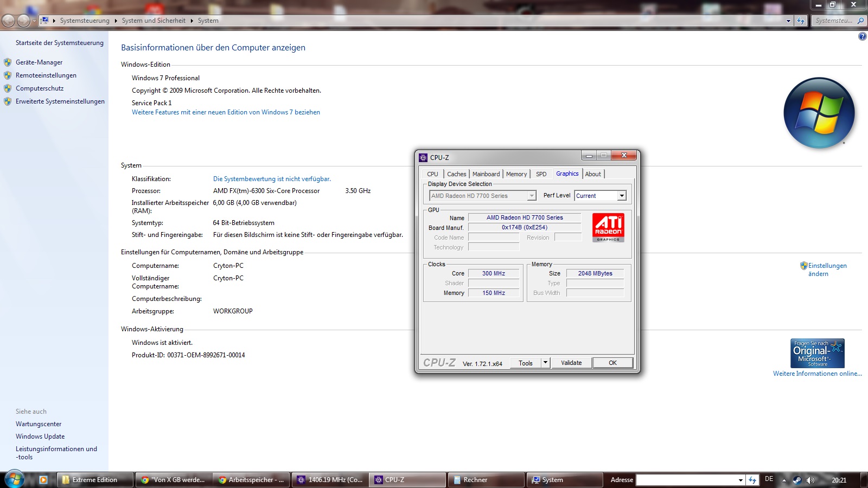Viewport: 868px width, 488px height.
Task: Refresh the Systemsteuerung address bar
Action: tap(801, 21)
